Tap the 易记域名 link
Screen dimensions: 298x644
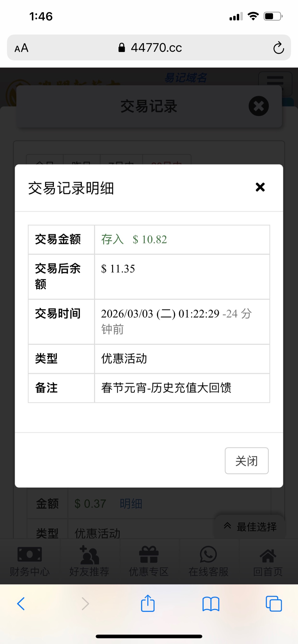coord(185,78)
